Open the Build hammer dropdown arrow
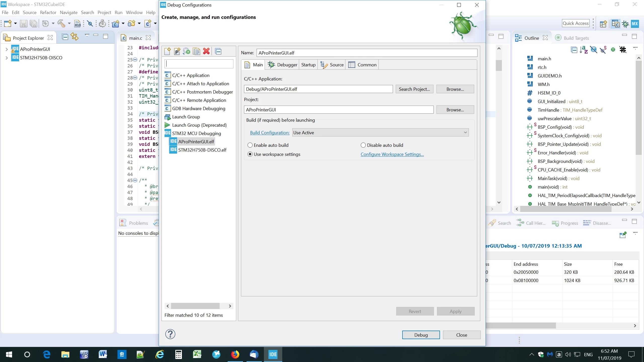This screenshot has height=362, width=644. [x=69, y=24]
